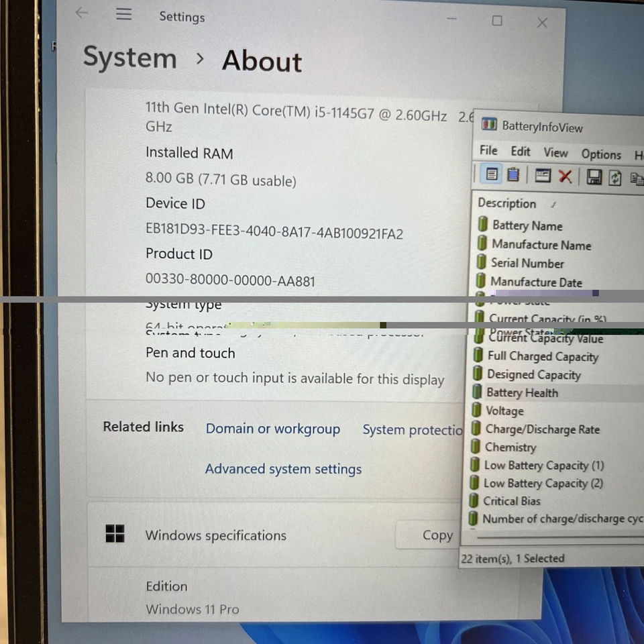Click the floppy disk Save icon
This screenshot has width=644, height=644.
point(594,177)
